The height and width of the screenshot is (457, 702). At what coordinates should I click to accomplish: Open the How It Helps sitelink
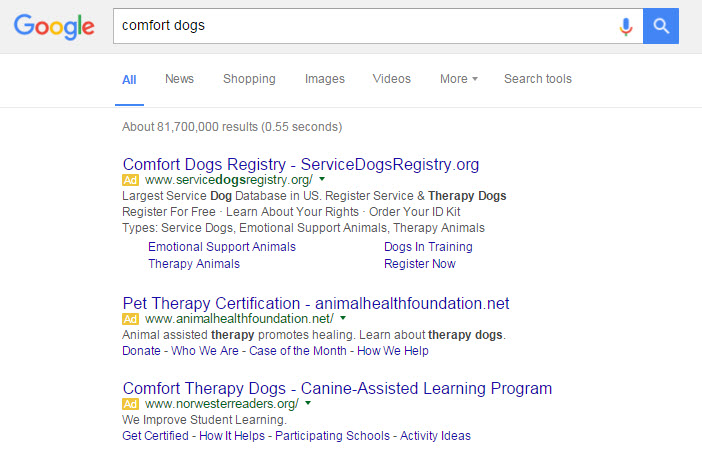click(232, 436)
